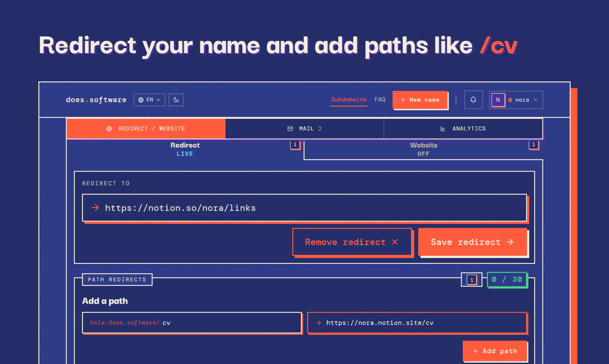Click the chart icon in Analytics tab
This screenshot has width=609, height=364.
[443, 129]
